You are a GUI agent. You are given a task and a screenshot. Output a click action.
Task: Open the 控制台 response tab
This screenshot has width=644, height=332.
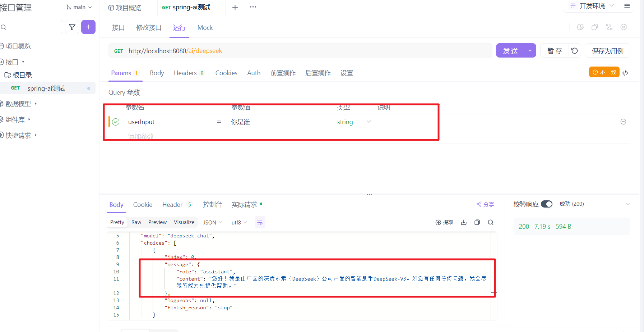coord(212,205)
